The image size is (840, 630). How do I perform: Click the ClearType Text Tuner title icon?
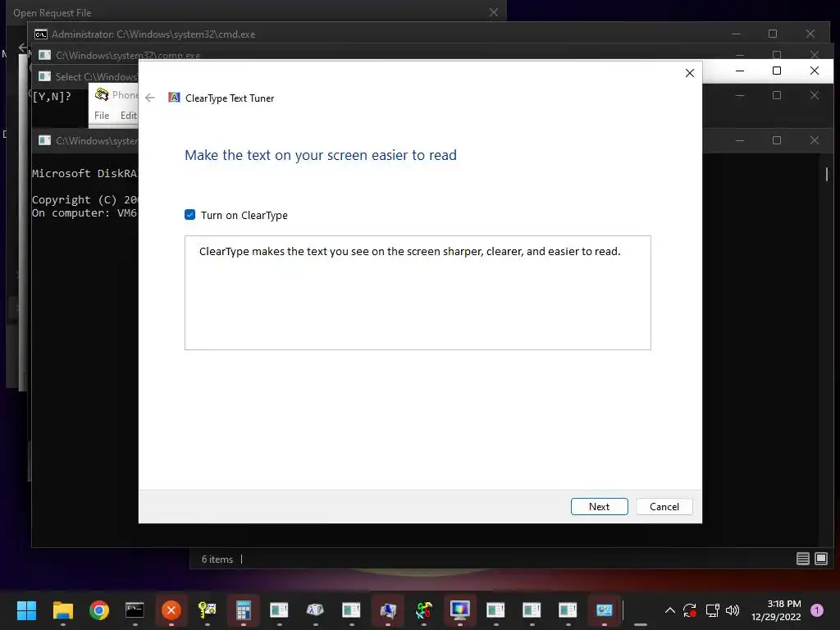click(174, 98)
